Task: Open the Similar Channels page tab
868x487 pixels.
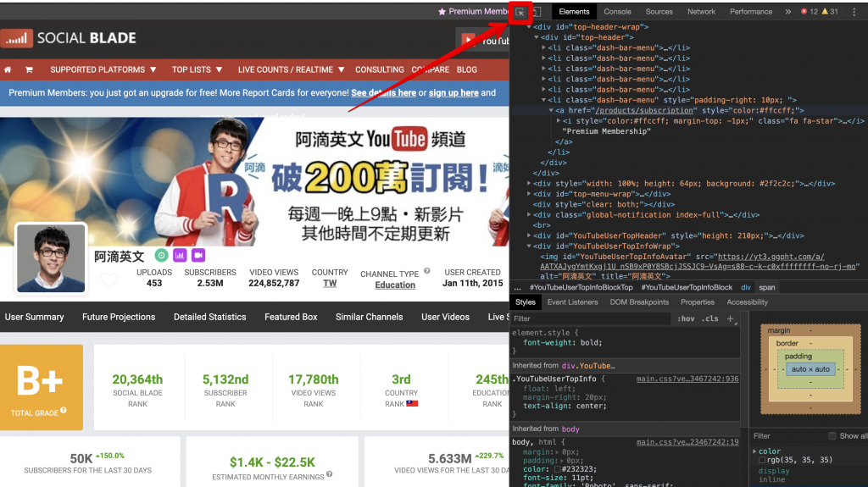Action: (370, 317)
